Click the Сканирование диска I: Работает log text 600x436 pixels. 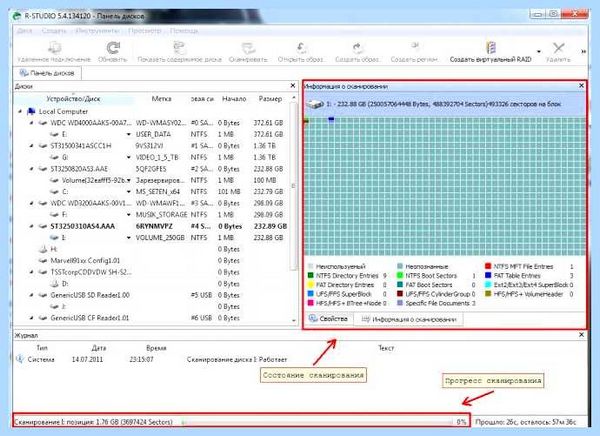click(237, 359)
